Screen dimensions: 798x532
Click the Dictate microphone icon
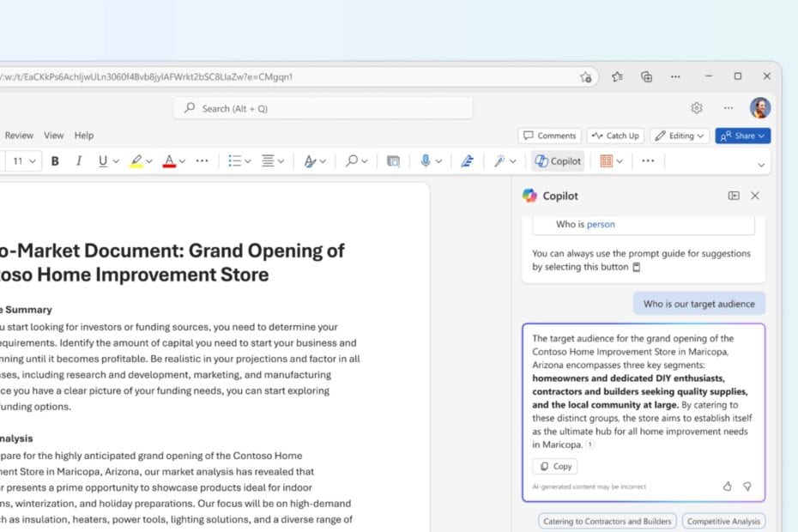(x=426, y=161)
